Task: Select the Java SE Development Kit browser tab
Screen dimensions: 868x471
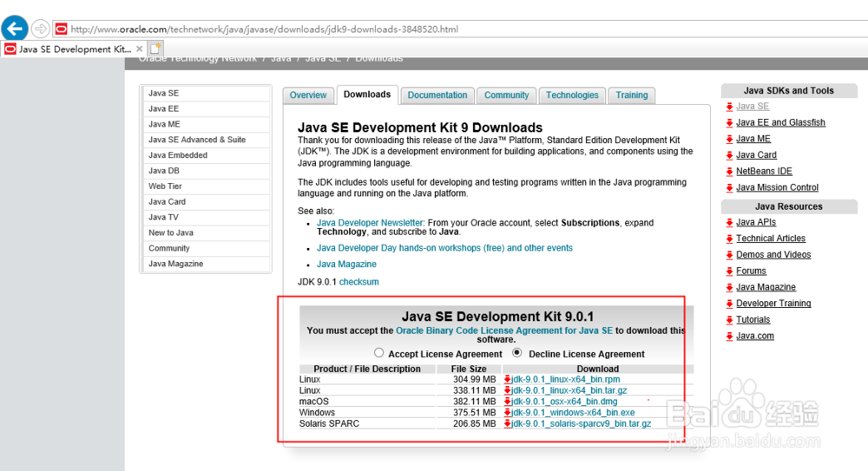Action: (x=74, y=49)
